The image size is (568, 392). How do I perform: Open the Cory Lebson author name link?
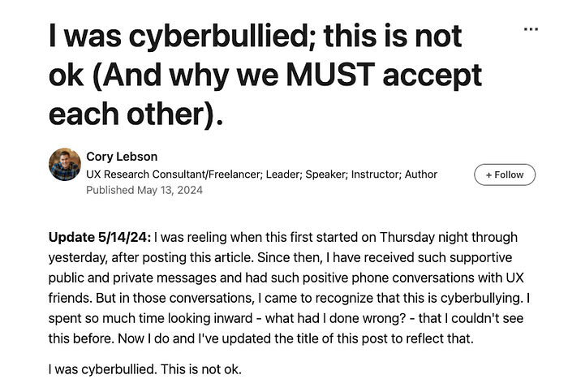click(x=122, y=157)
